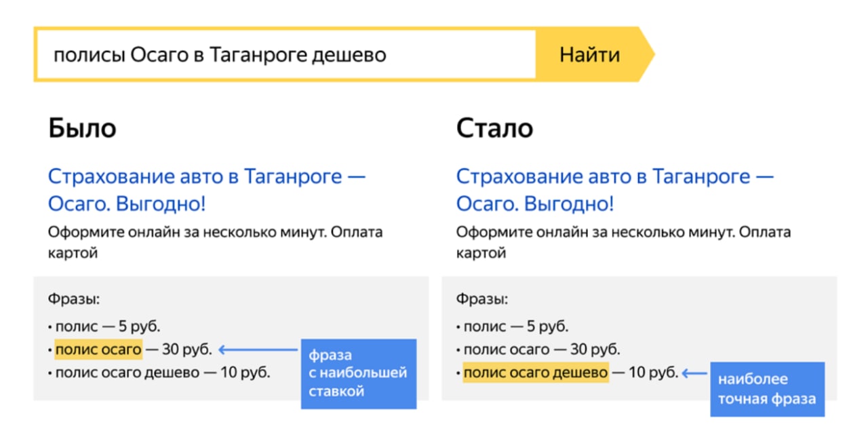868x437 pixels.
Task: Select highlighted "полис осаго дешево" phrase under Стало
Action: tap(535, 373)
